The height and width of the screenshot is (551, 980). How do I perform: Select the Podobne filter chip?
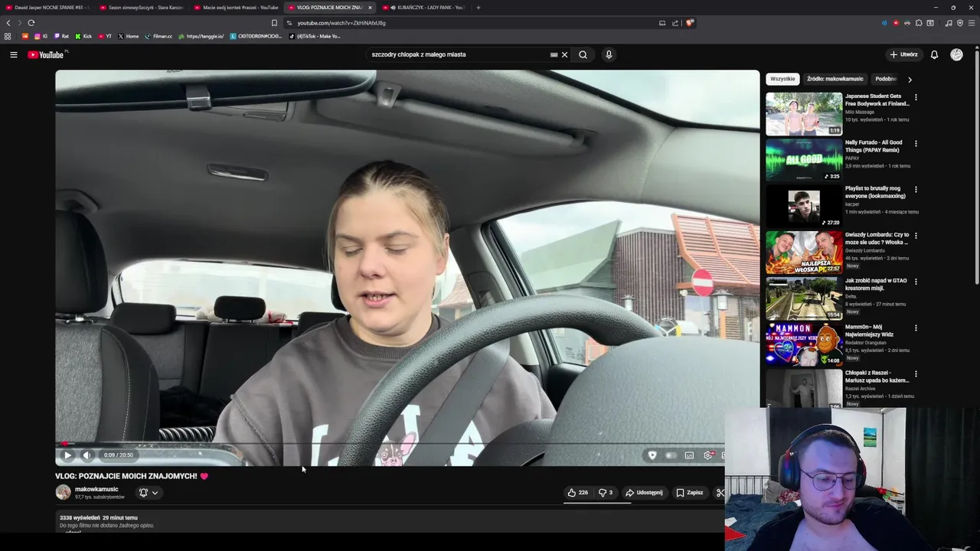[x=886, y=79]
